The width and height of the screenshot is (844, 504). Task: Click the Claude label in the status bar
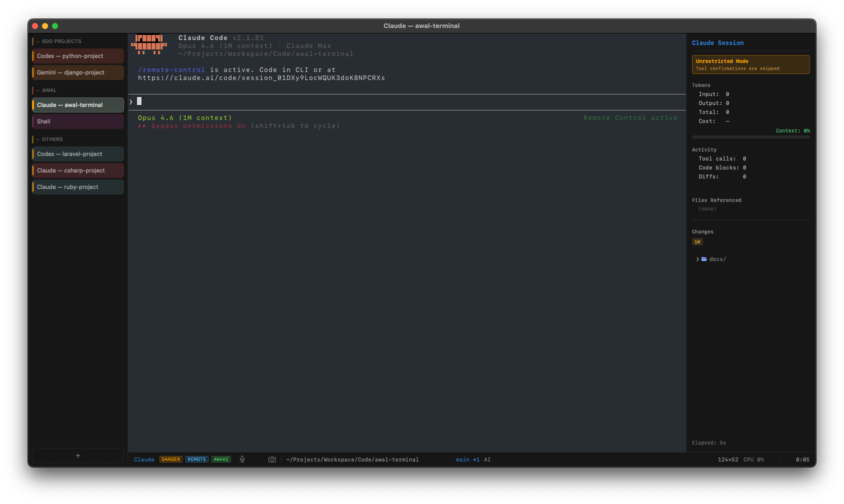[x=144, y=459]
